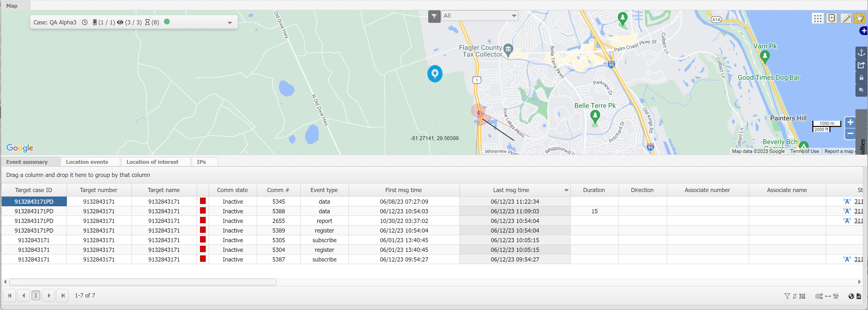The width and height of the screenshot is (868, 310).
Task: Select the ruler measure tool
Action: coord(845,18)
